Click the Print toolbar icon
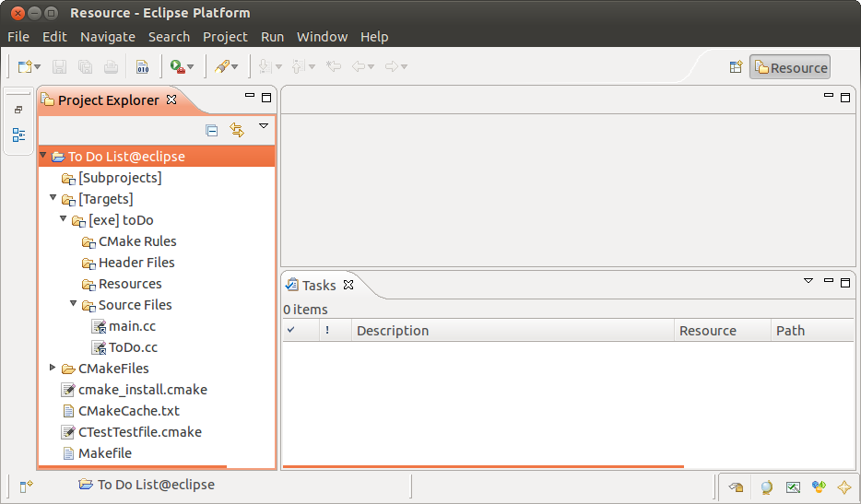 [x=111, y=67]
